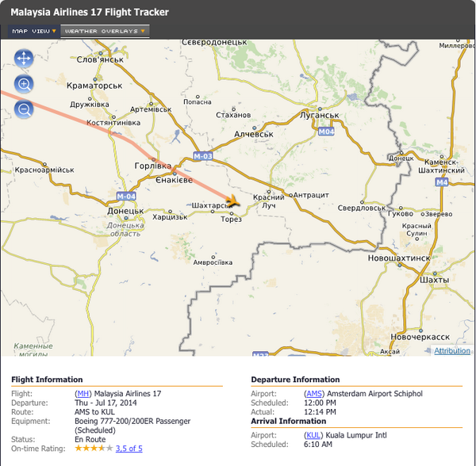
Task: Click the on-time rating stars
Action: (x=94, y=448)
